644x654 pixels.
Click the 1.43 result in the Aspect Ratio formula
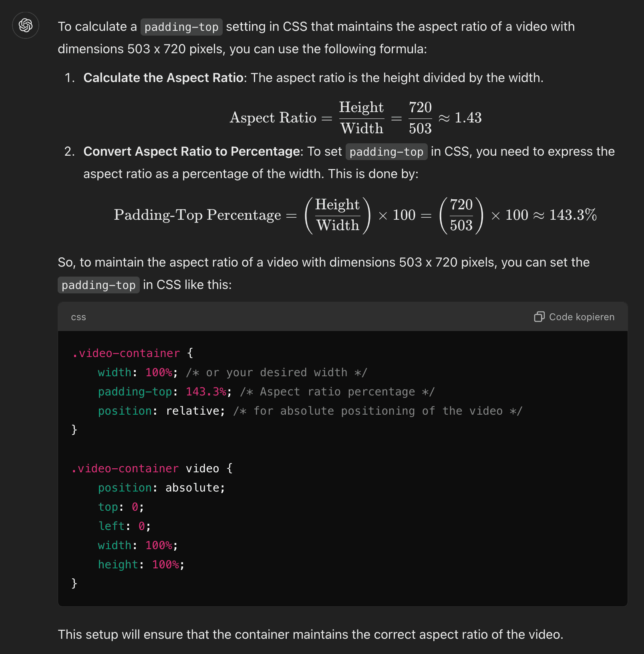coord(468,118)
